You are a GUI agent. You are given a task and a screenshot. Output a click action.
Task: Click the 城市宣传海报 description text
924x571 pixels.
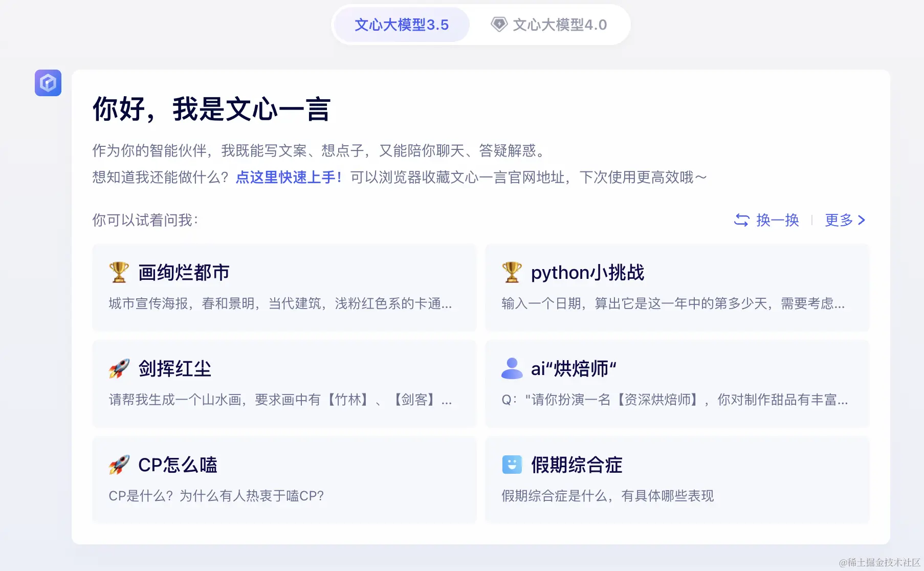tap(280, 303)
